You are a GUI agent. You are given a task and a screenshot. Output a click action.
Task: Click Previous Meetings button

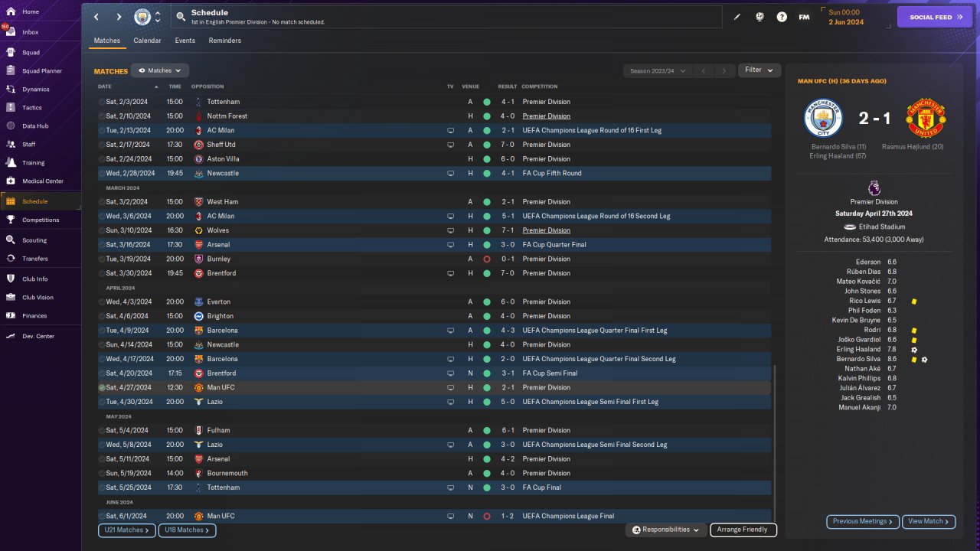point(863,521)
